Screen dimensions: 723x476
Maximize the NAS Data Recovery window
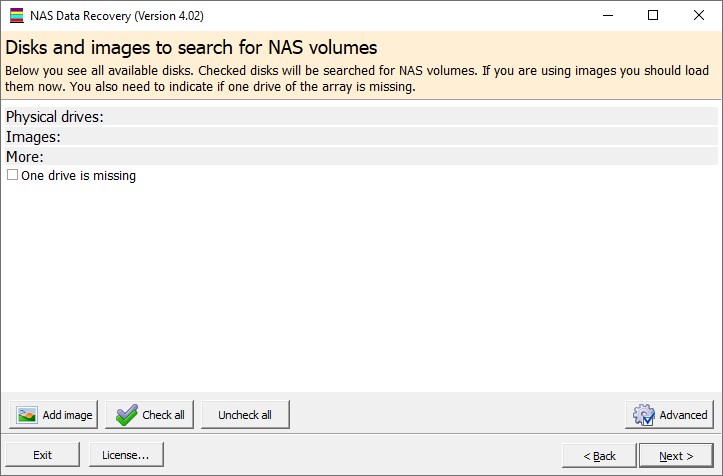(x=653, y=15)
